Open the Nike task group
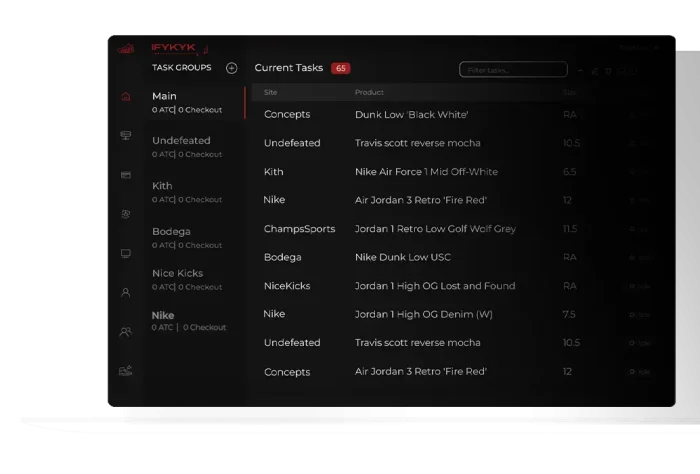This screenshot has height=474, width=700. point(190,321)
